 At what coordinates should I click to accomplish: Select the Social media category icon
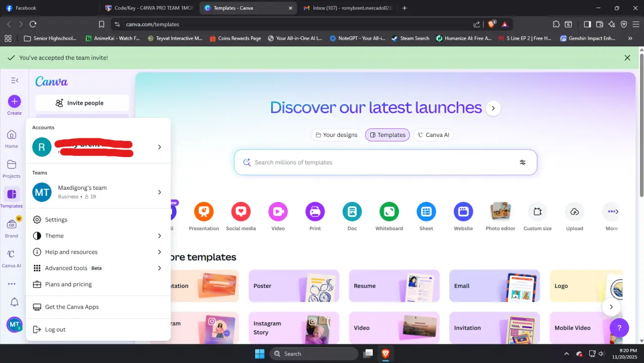click(x=241, y=212)
